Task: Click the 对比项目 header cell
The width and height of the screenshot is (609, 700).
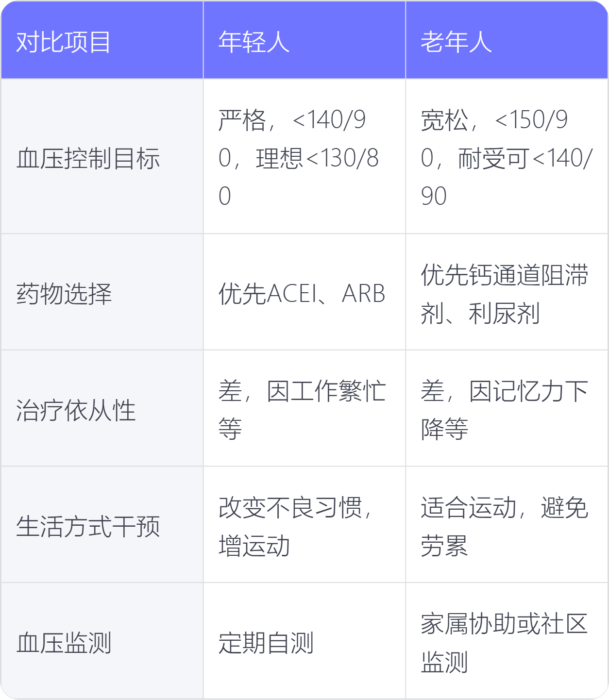Action: tap(102, 40)
